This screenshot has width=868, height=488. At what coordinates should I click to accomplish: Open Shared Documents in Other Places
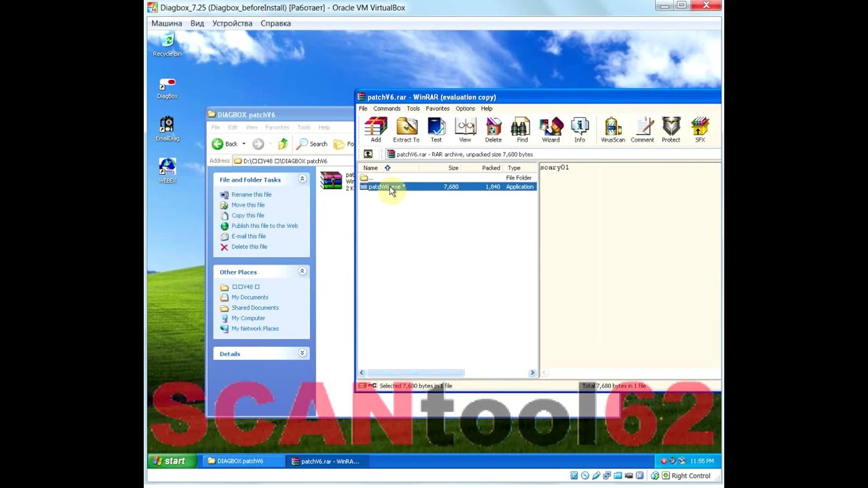pos(255,308)
